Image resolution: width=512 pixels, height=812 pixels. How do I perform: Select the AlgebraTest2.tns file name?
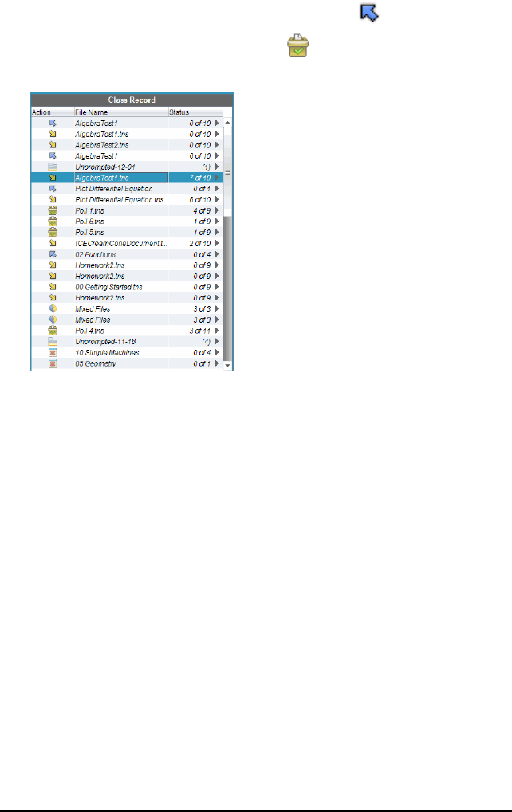point(101,145)
